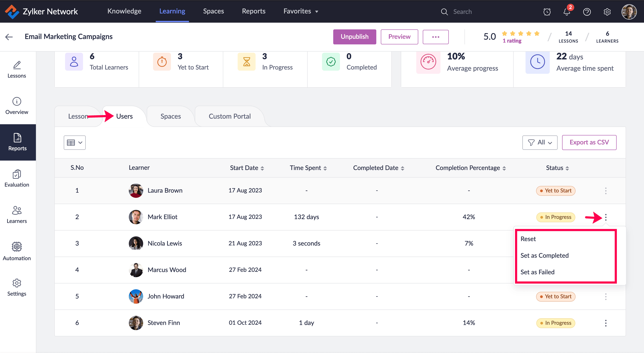The height and width of the screenshot is (353, 644).
Task: Go to Learners sidebar section
Action: click(x=17, y=215)
